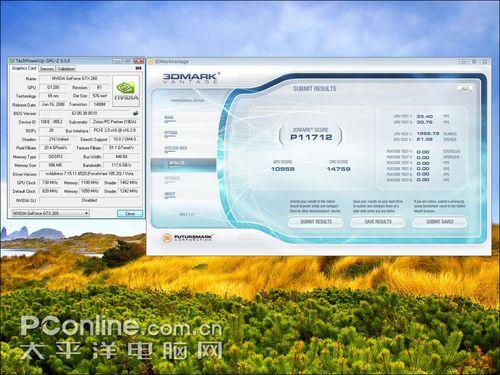Click the Futuremark Corporation logo

pos(187,238)
